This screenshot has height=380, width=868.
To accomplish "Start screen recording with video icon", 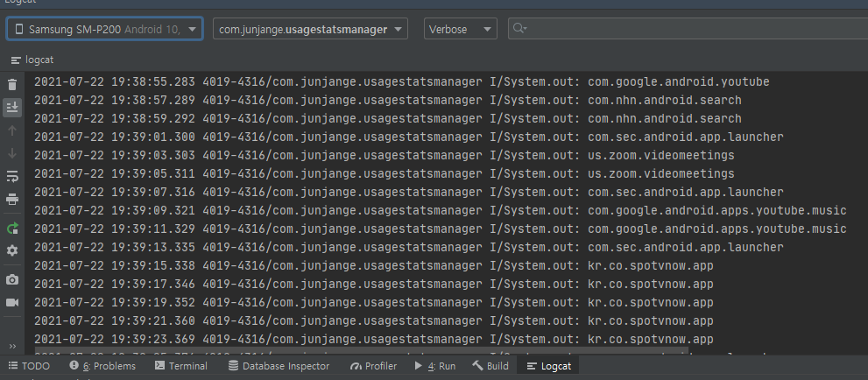I will click(12, 303).
